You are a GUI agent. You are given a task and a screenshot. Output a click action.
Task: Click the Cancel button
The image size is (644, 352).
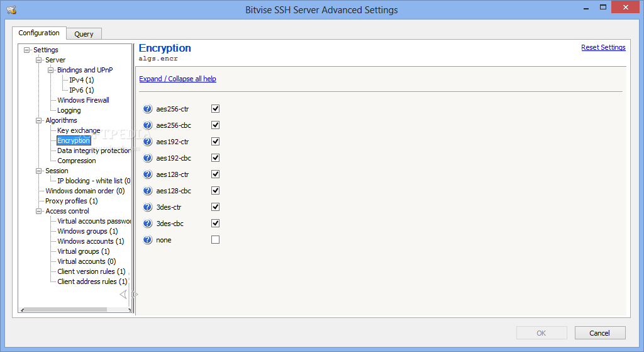click(x=600, y=333)
